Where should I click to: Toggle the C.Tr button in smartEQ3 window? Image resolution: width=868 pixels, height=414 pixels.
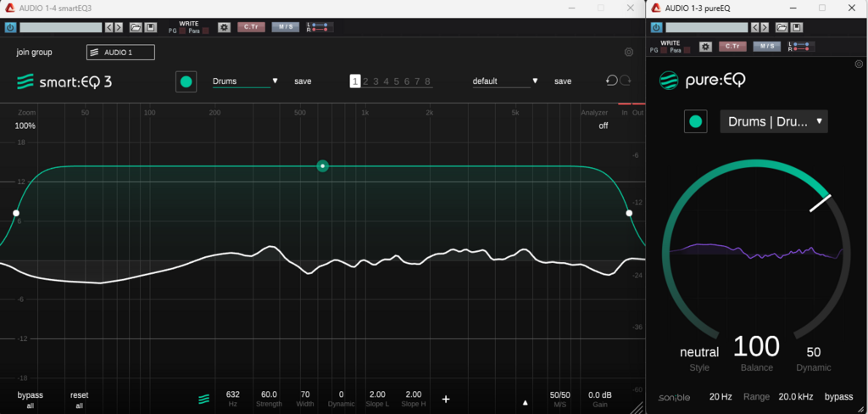coord(251,26)
